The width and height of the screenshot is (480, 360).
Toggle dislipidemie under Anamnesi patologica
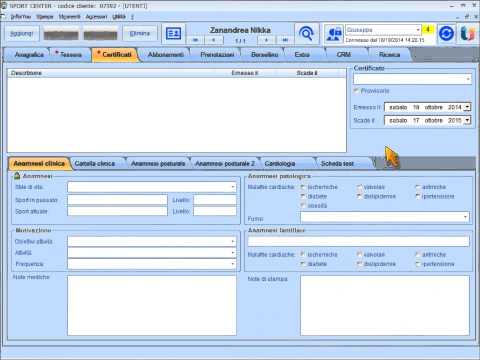pyautogui.click(x=359, y=196)
